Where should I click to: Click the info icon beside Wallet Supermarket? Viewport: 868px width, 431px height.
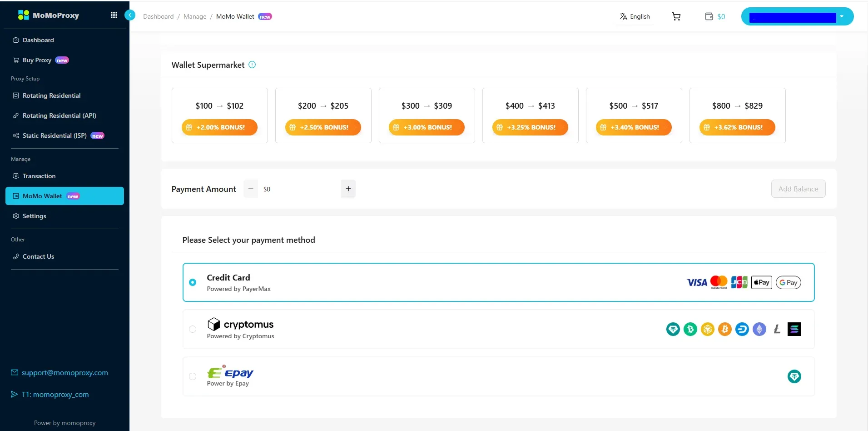252,65
